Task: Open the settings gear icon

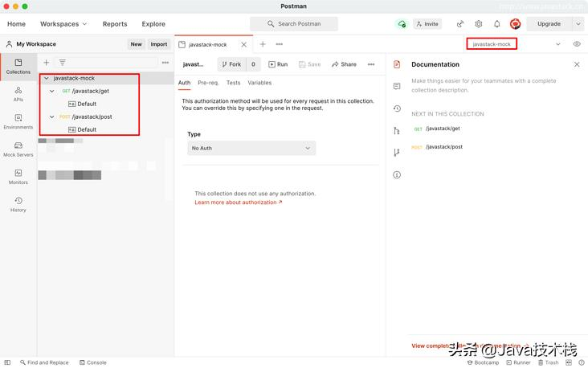Action: [x=479, y=23]
